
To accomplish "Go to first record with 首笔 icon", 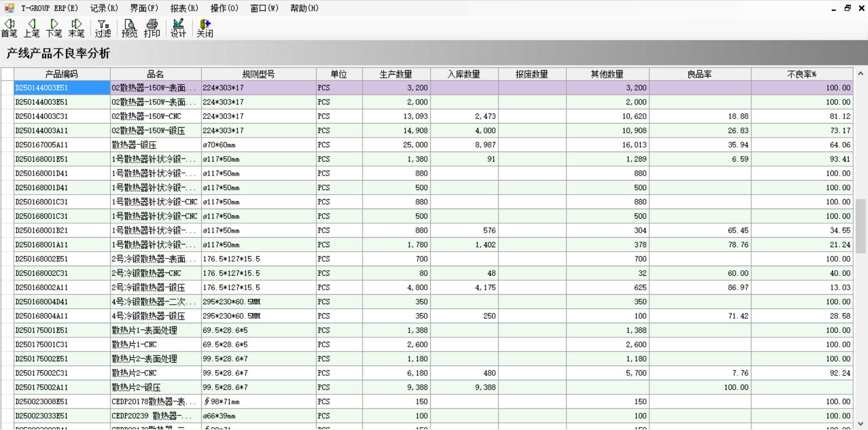I will [10, 28].
